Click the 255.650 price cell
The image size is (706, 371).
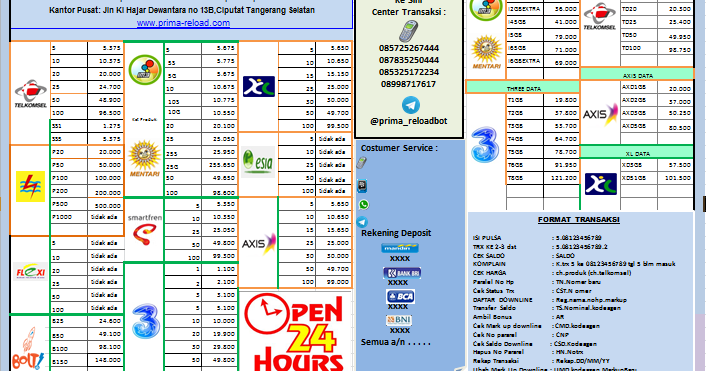coord(219,165)
